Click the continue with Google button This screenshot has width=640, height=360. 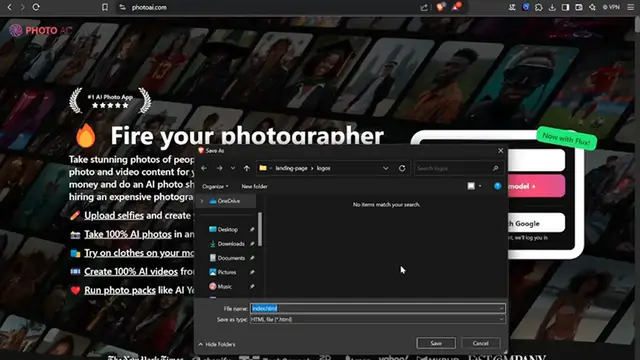tap(536, 223)
